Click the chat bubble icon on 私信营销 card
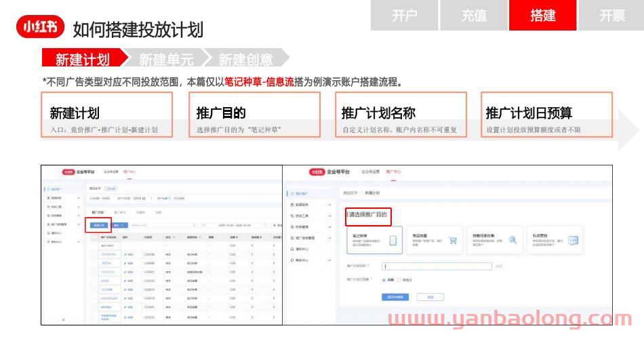 point(573,241)
